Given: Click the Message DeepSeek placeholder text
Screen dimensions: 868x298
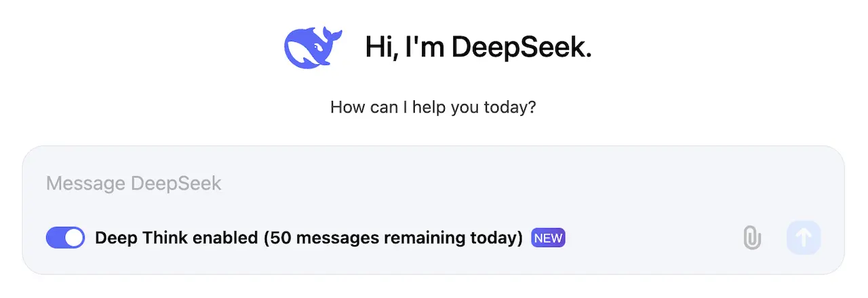Looking at the screenshot, I should (134, 184).
